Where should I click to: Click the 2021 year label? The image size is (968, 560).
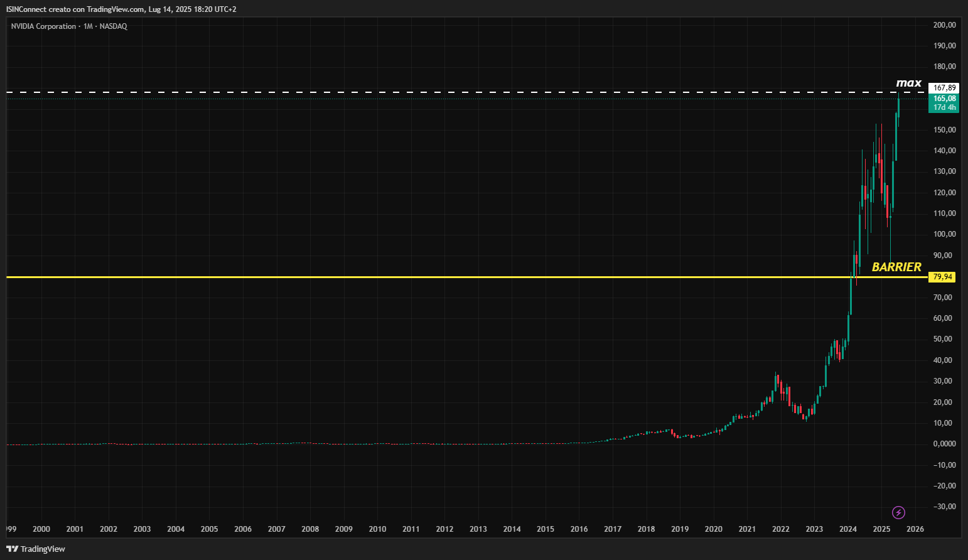point(747,529)
